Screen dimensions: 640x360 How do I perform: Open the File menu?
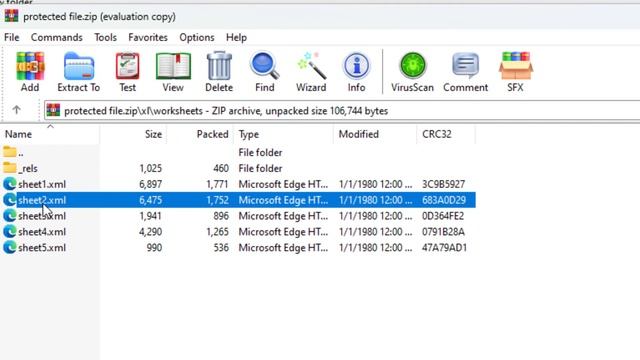[12, 38]
